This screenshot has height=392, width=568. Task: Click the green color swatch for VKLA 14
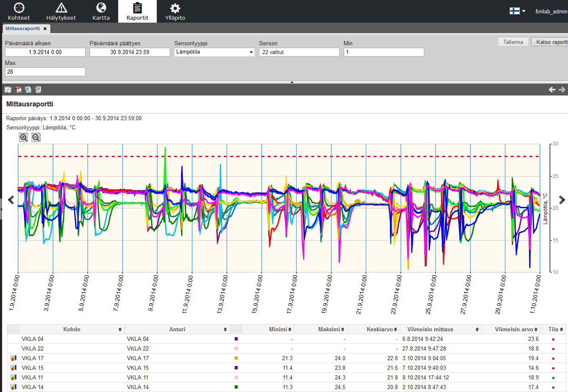[x=236, y=387]
